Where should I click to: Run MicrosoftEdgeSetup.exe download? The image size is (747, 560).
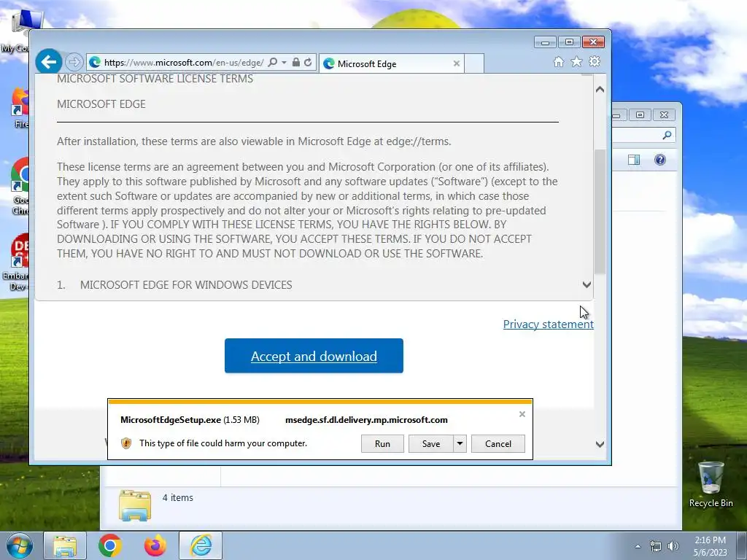coord(382,444)
